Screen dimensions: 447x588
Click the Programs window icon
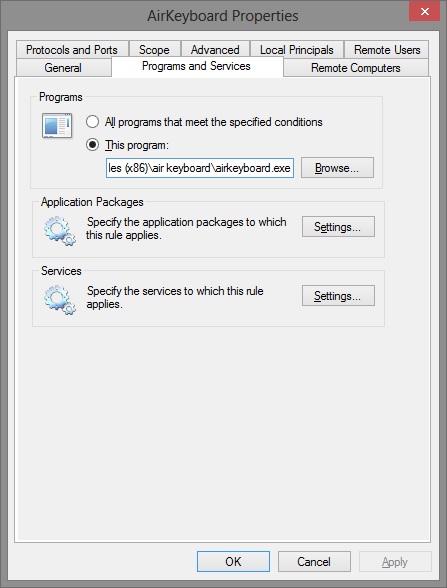click(57, 125)
